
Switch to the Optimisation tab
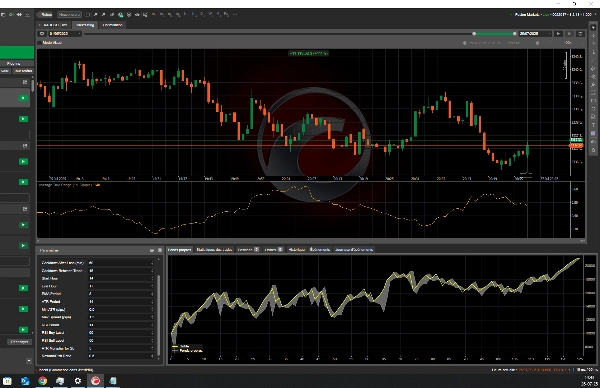pyautogui.click(x=112, y=25)
